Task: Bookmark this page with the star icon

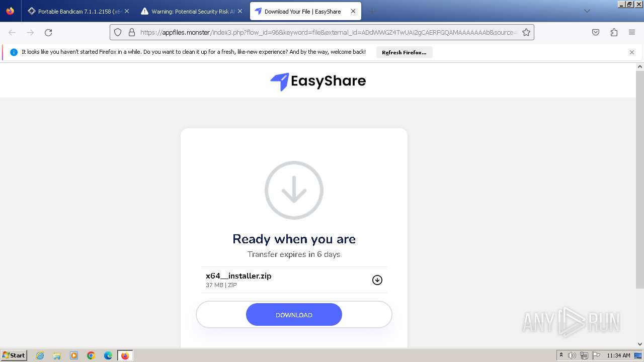Action: (x=526, y=32)
